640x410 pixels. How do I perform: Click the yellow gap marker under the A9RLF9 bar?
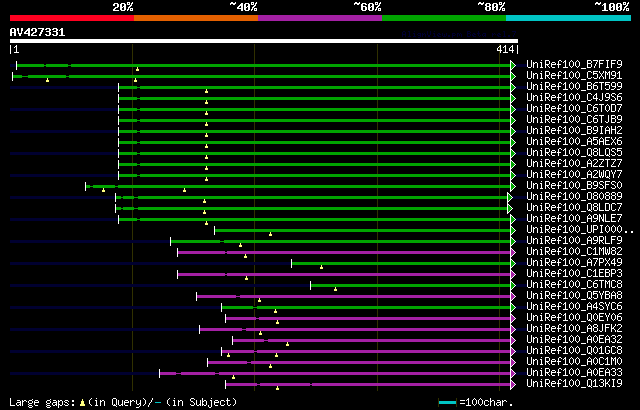coord(240,245)
